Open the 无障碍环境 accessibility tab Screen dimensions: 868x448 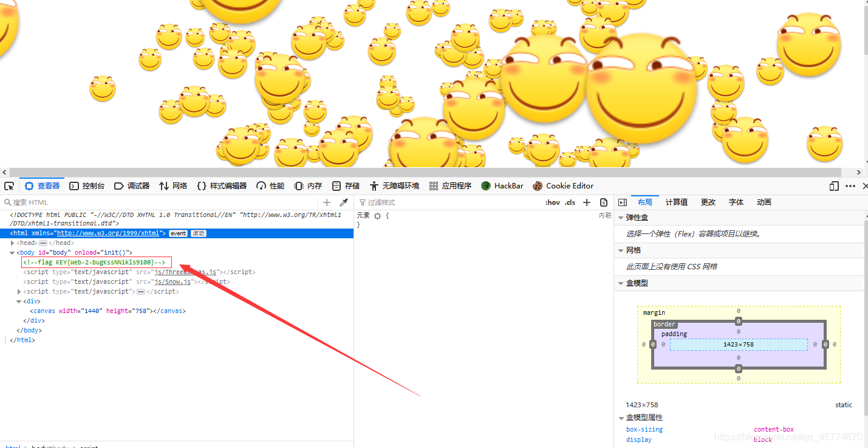click(394, 186)
